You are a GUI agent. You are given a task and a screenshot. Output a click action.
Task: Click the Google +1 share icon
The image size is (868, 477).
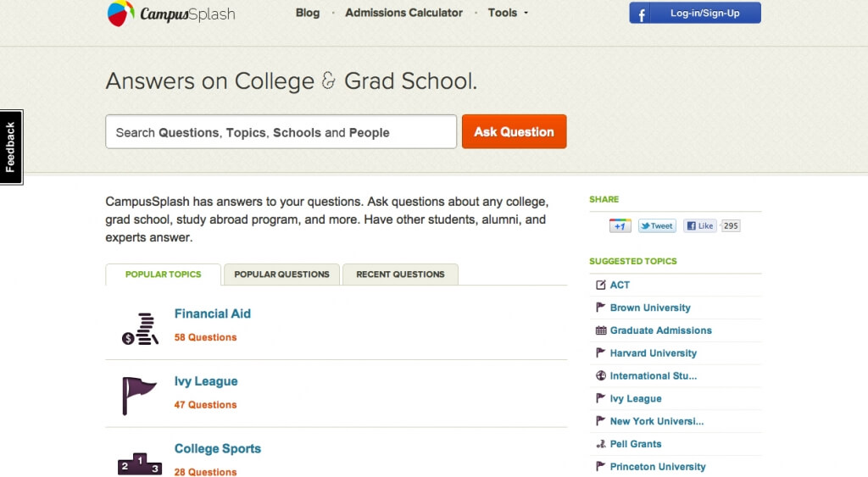click(x=620, y=225)
